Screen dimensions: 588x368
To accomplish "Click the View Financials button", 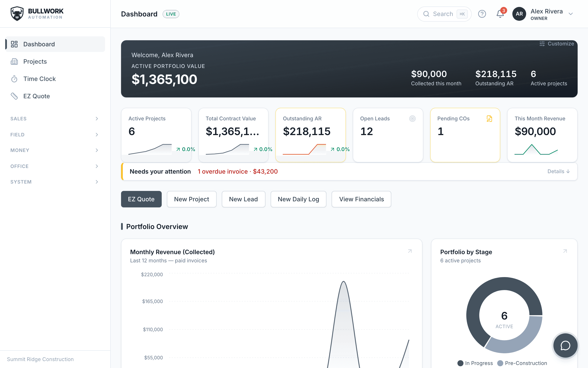I will 361,199.
